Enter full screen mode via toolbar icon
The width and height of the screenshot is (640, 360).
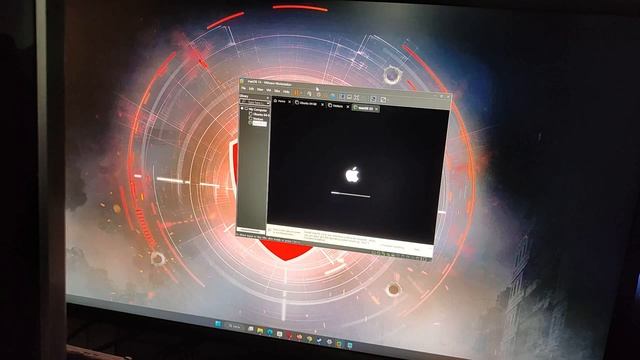tap(342, 97)
